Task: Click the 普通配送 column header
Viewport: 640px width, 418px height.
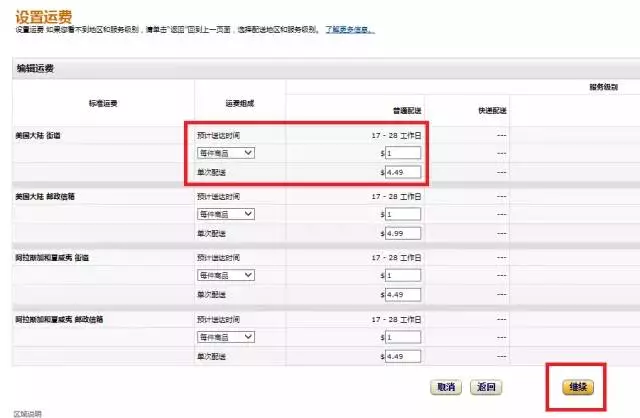Action: [x=407, y=111]
